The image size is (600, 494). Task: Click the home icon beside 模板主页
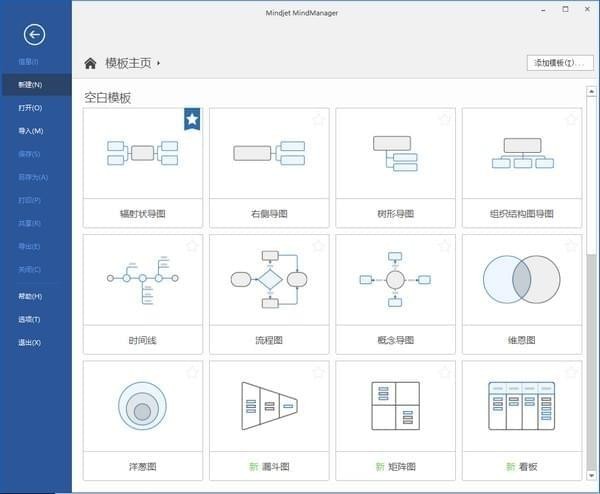pyautogui.click(x=90, y=63)
